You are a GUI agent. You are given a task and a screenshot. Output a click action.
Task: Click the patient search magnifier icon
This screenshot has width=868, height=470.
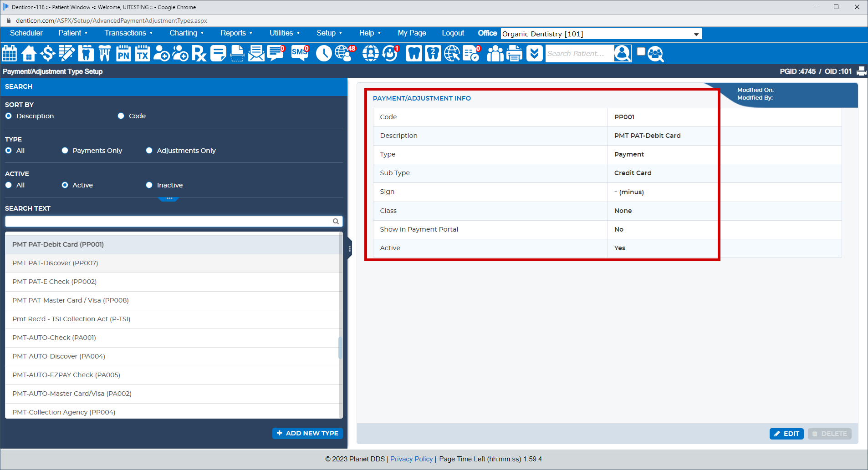[622, 53]
